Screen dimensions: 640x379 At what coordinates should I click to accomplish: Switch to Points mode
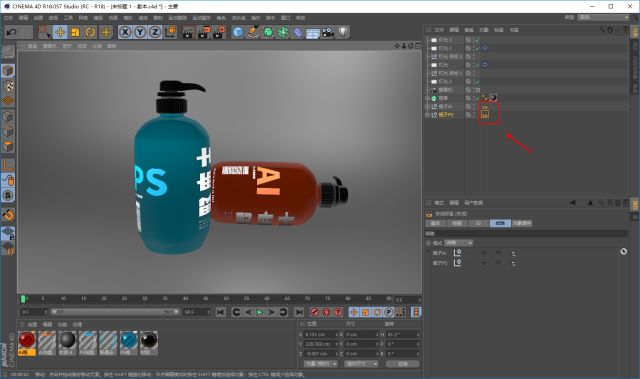coord(8,116)
